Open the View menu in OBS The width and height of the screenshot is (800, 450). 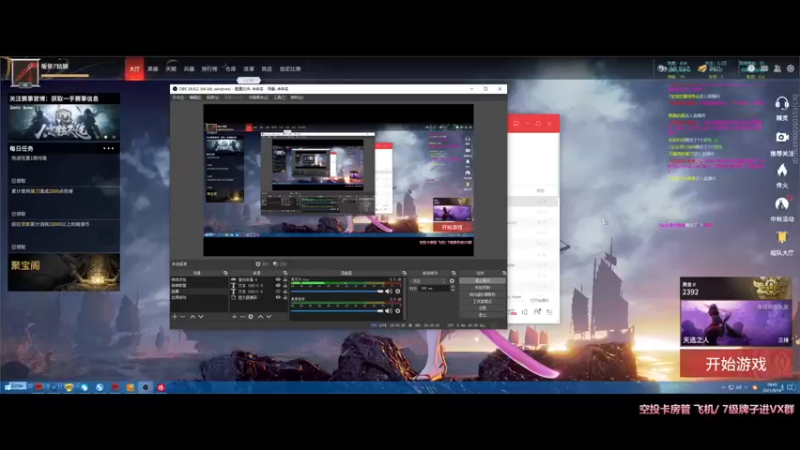pyautogui.click(x=213, y=97)
